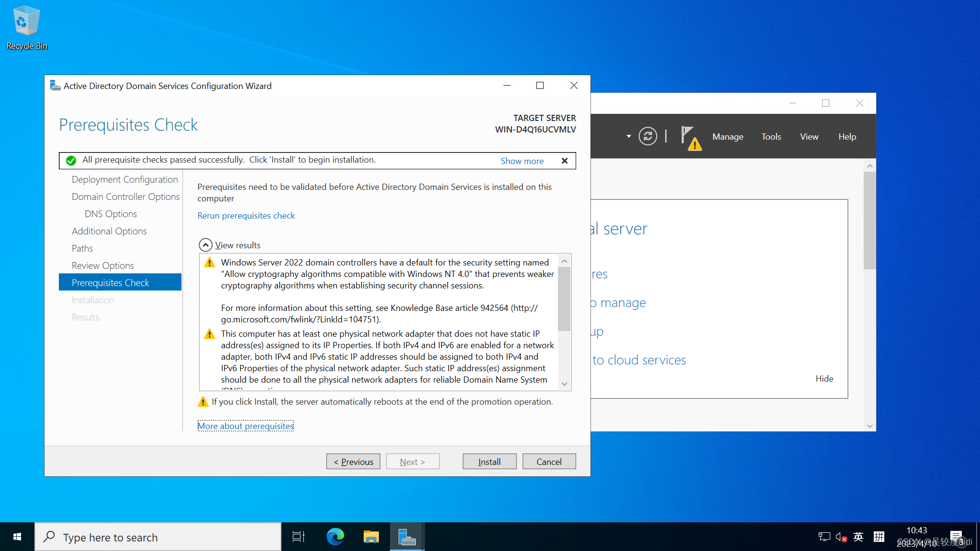Dismiss the prerequisite success message
Image resolution: width=980 pixels, height=551 pixels.
565,161
